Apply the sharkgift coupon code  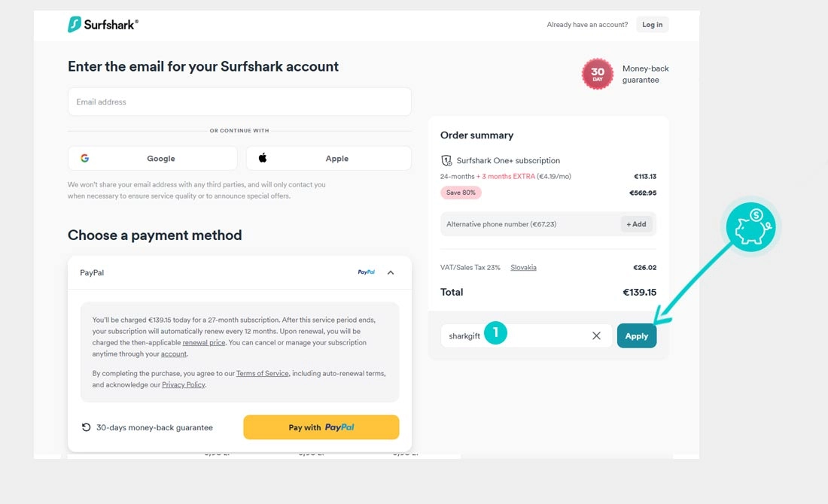(636, 336)
